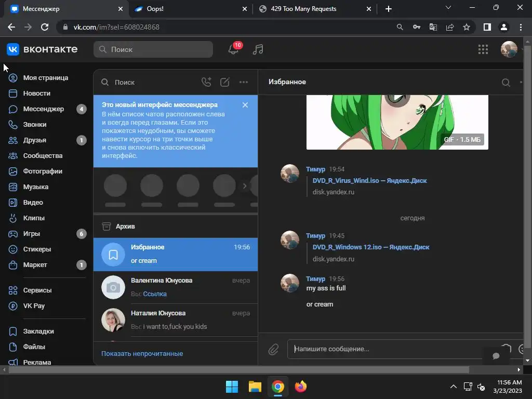
Task: Expand Chrome tab search dropdown arrow
Action: pos(448,7)
